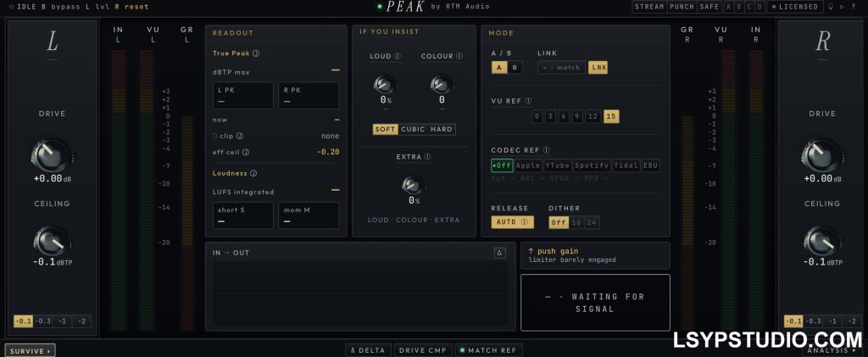Set dither to Off
The width and height of the screenshot is (868, 357).
[559, 222]
